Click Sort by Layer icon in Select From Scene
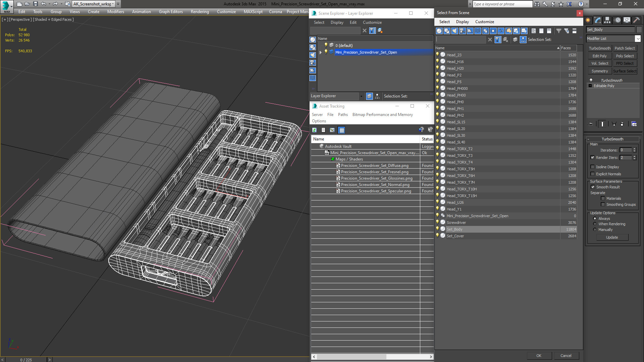The height and width of the screenshot is (362, 644). (x=515, y=40)
